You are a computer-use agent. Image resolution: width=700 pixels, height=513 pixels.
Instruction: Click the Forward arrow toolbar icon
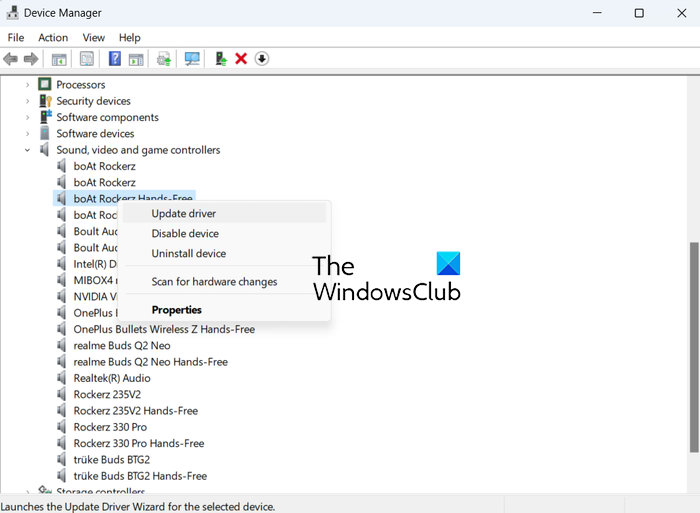coord(31,59)
